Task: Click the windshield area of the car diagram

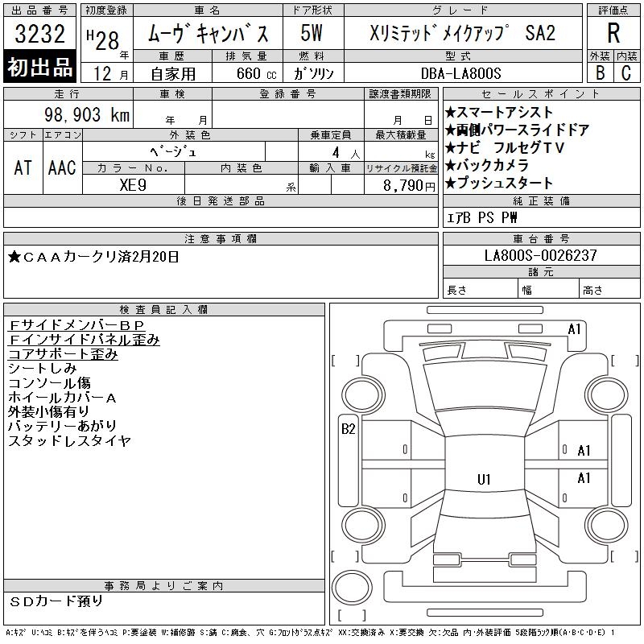Action: coord(485,386)
